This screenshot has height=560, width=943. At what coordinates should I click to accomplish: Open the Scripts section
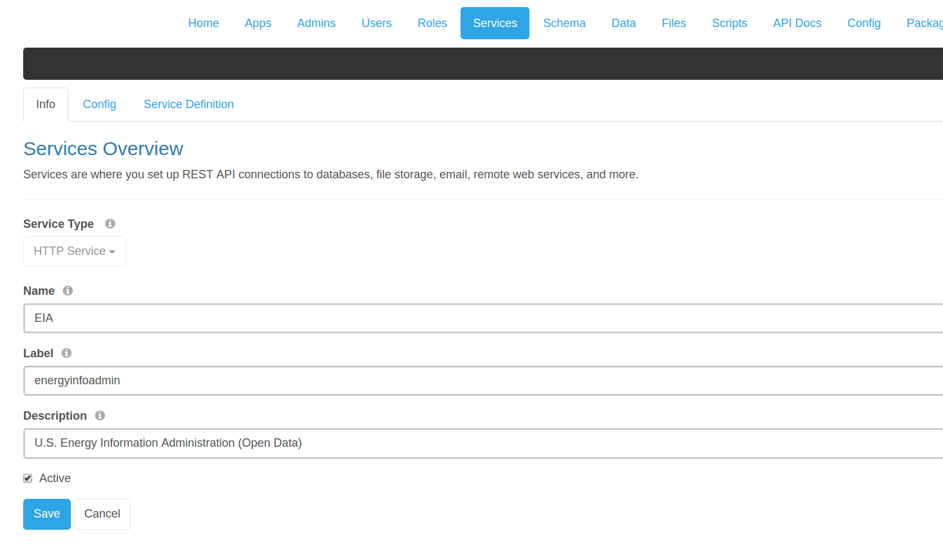729,23
